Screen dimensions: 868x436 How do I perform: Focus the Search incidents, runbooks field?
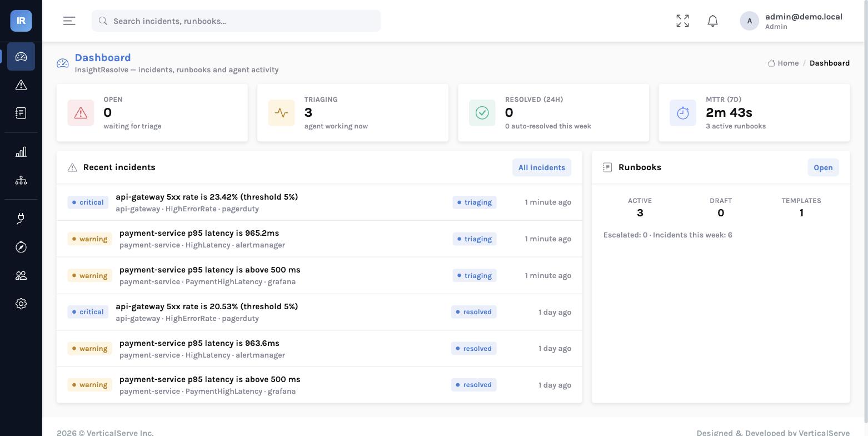pyautogui.click(x=236, y=21)
